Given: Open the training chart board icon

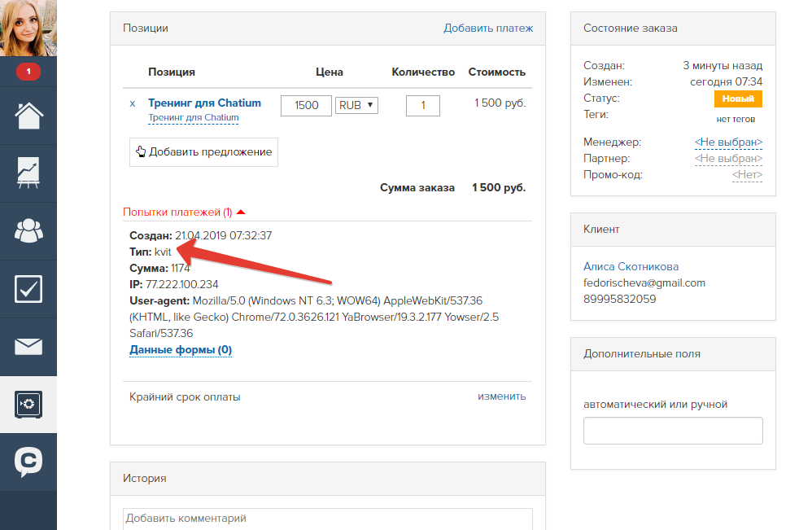Looking at the screenshot, I should point(28,173).
